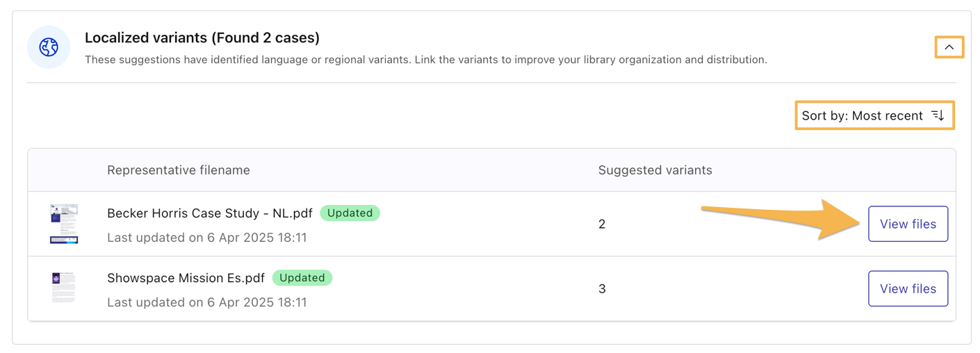Click the Localized variants (Found 2 cases) heading
The height and width of the screenshot is (353, 980).
click(202, 38)
